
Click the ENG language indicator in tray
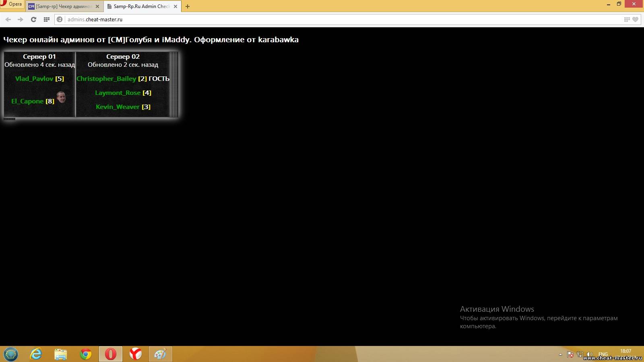coord(603,354)
